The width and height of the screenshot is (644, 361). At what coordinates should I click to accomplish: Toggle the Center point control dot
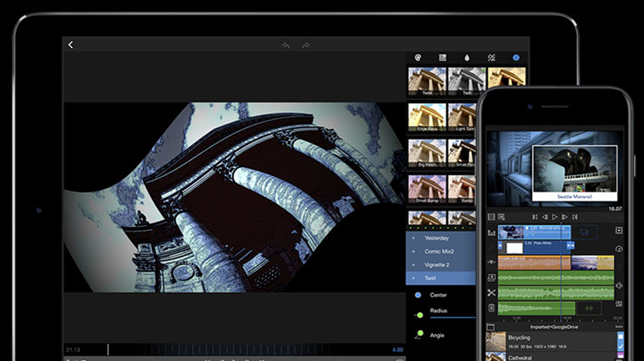(418, 295)
